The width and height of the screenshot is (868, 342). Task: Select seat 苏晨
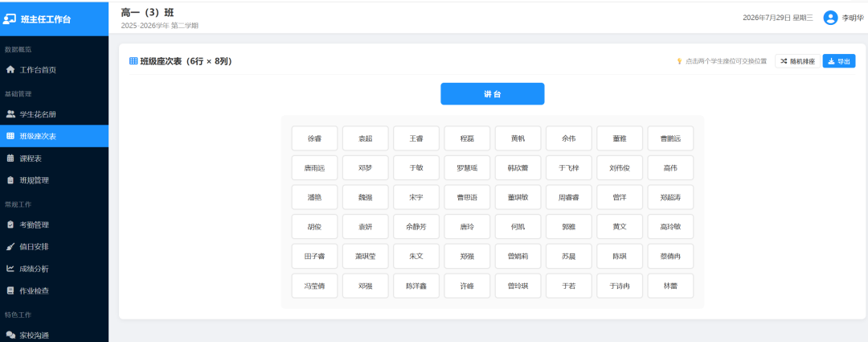pyautogui.click(x=568, y=257)
